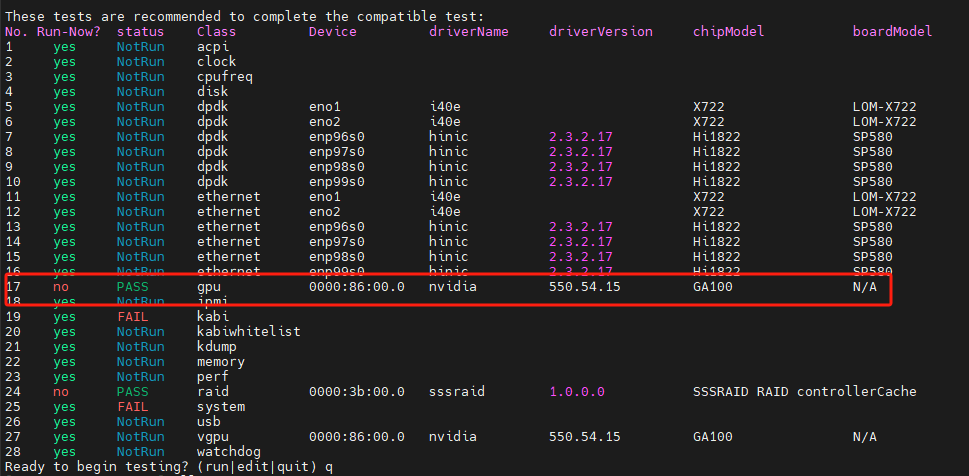969x476 pixels.
Task: Click the 'no' Run-Now value for raid
Action: tap(61, 391)
